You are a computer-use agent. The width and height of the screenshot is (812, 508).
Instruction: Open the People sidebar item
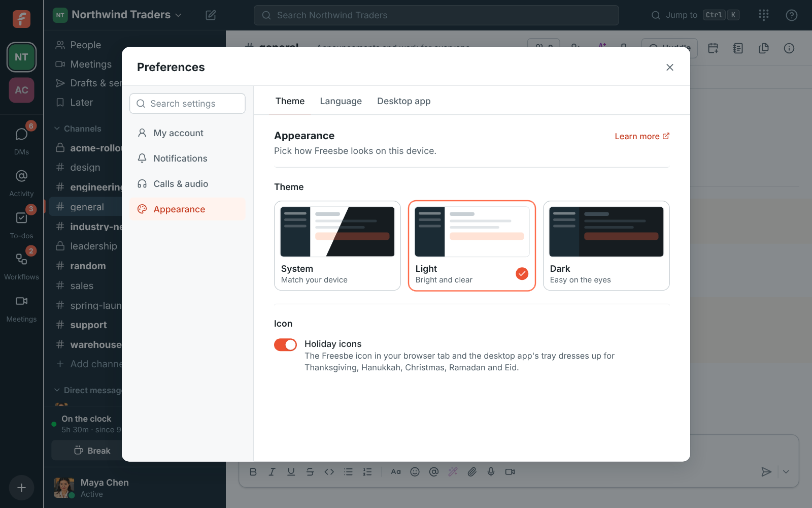tap(85, 45)
